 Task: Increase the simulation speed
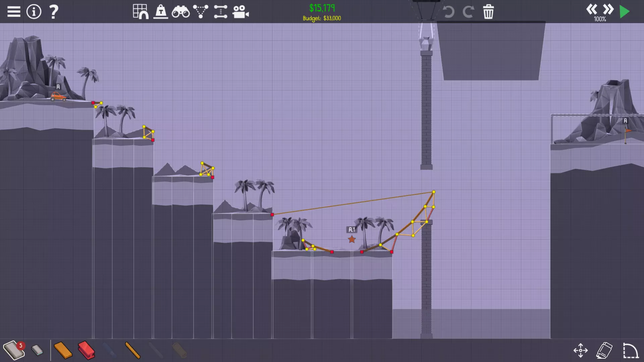tap(608, 9)
